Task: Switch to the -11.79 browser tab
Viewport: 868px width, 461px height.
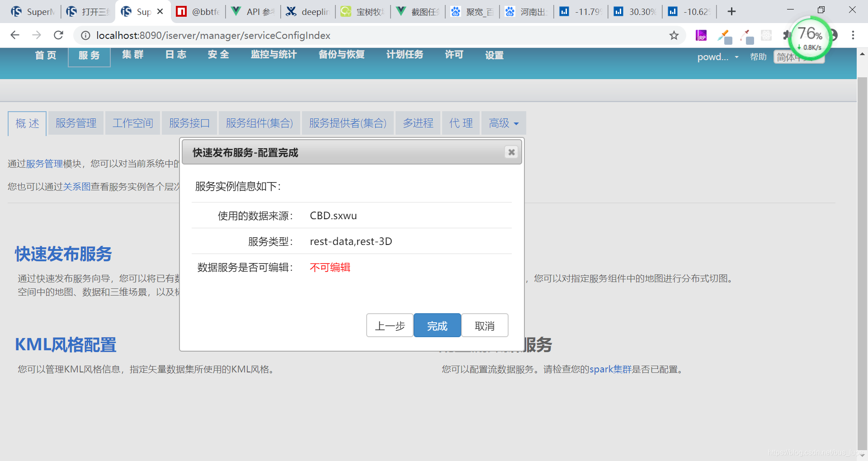Action: click(x=581, y=12)
